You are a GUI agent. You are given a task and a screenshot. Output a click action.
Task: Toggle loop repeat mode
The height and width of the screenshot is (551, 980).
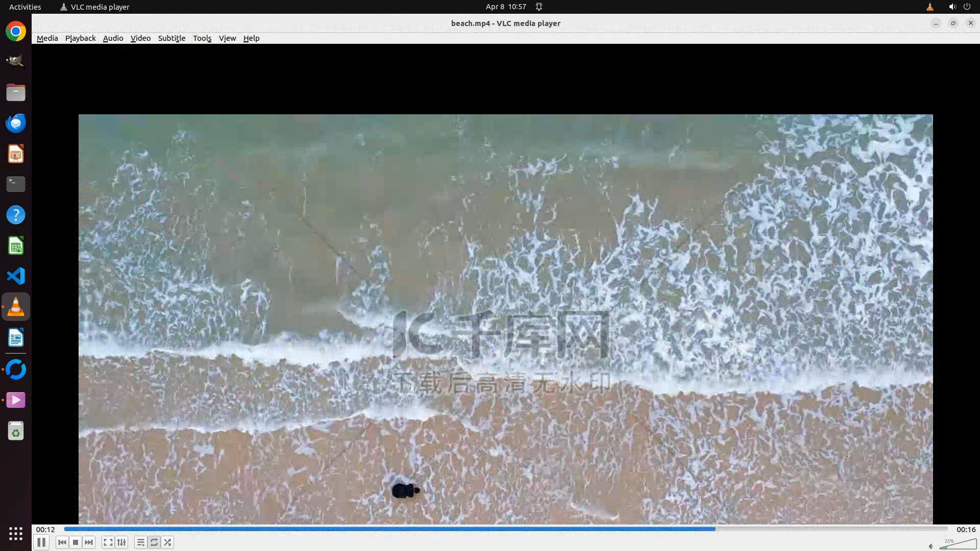coord(154,542)
